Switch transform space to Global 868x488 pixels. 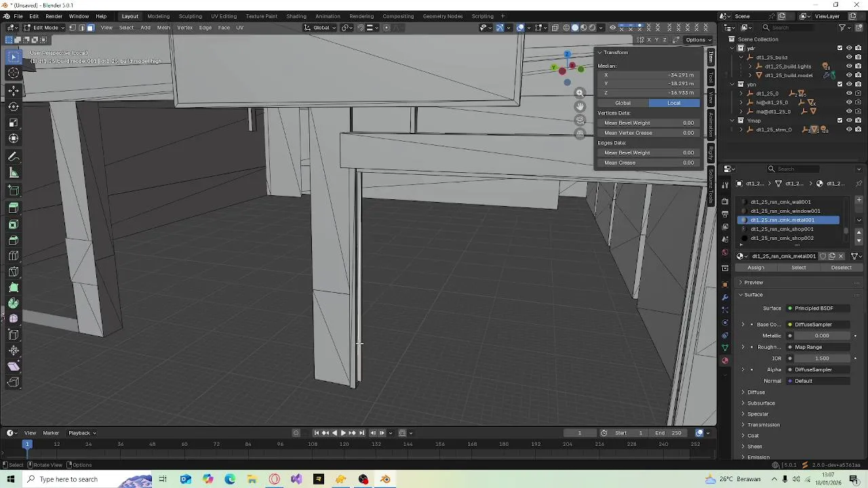pyautogui.click(x=623, y=103)
